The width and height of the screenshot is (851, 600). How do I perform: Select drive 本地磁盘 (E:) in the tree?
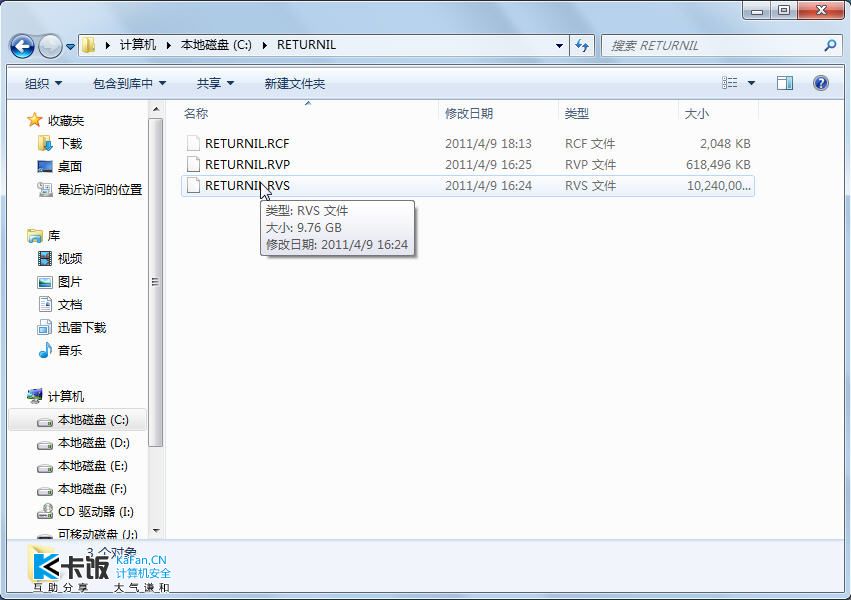(93, 466)
